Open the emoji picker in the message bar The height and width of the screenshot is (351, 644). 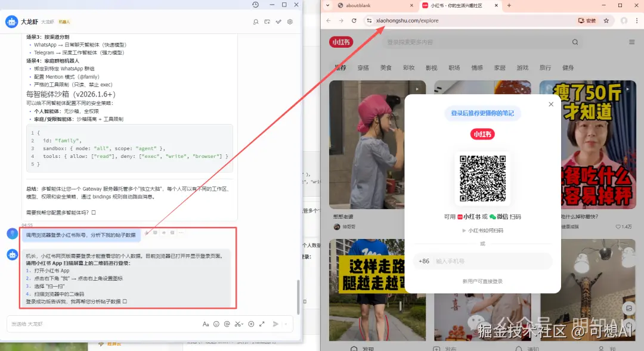216,324
